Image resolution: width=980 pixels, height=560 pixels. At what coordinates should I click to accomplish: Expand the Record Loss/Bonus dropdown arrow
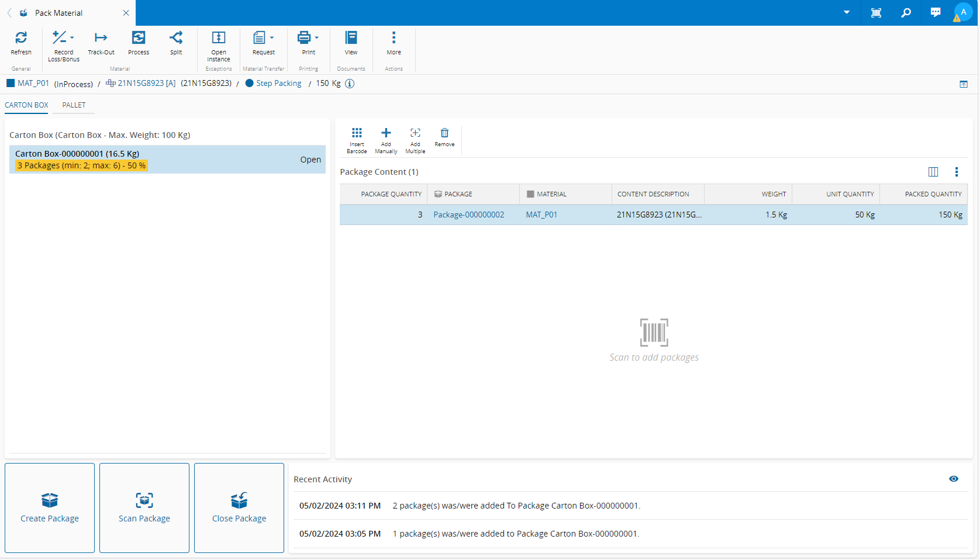click(x=72, y=38)
